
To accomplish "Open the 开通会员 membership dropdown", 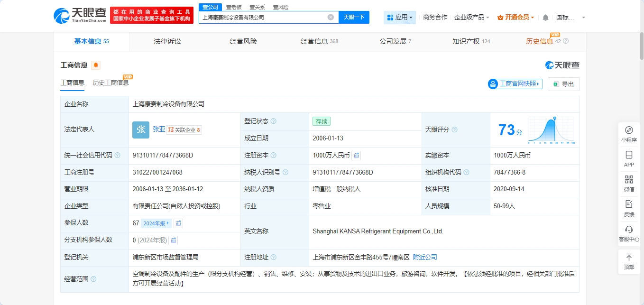I will tap(515, 18).
